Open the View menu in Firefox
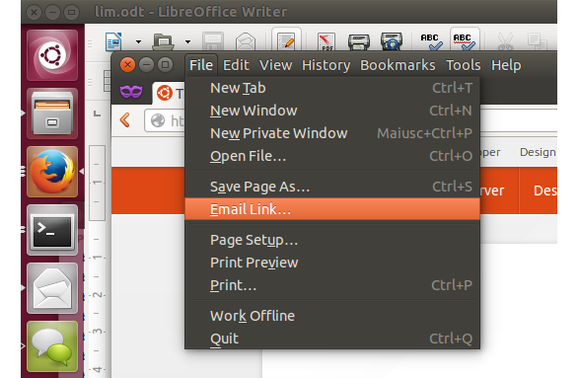 276,65
